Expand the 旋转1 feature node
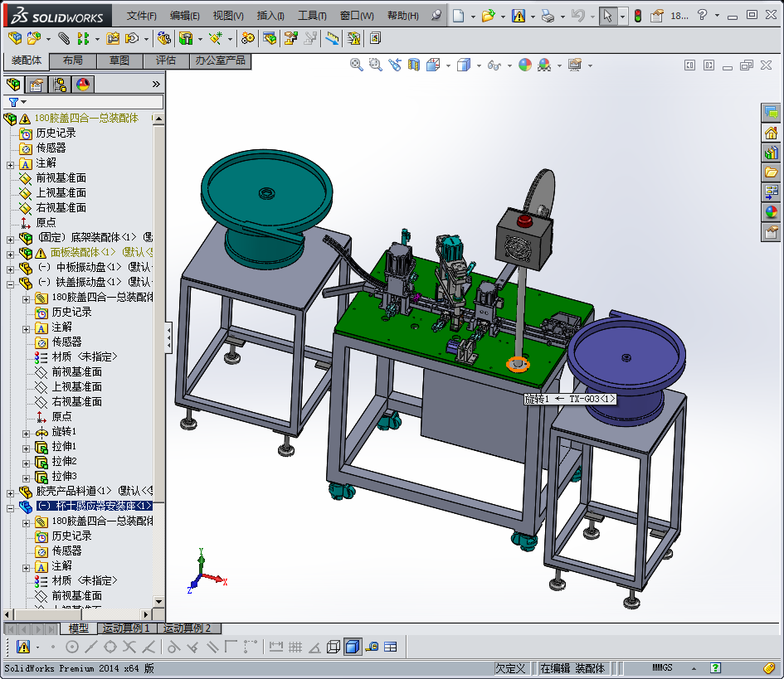 click(26, 434)
